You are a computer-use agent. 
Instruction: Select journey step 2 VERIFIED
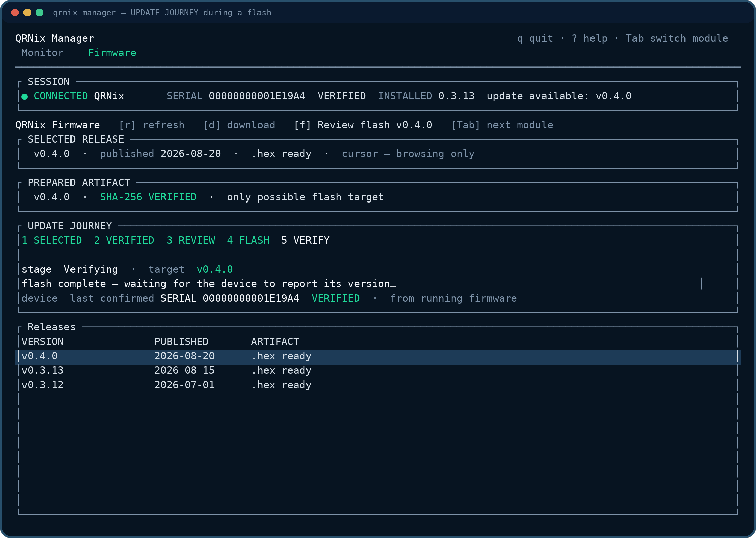click(x=124, y=240)
